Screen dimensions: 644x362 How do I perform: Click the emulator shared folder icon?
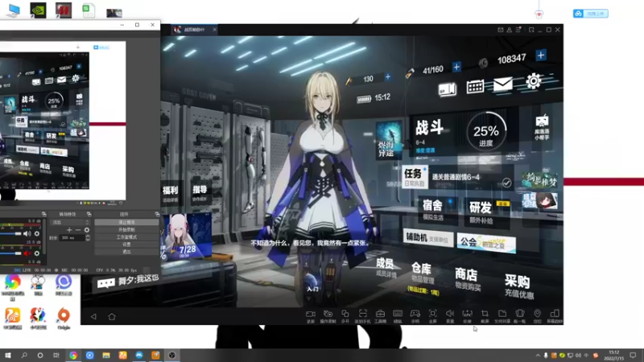pyautogui.click(x=502, y=315)
